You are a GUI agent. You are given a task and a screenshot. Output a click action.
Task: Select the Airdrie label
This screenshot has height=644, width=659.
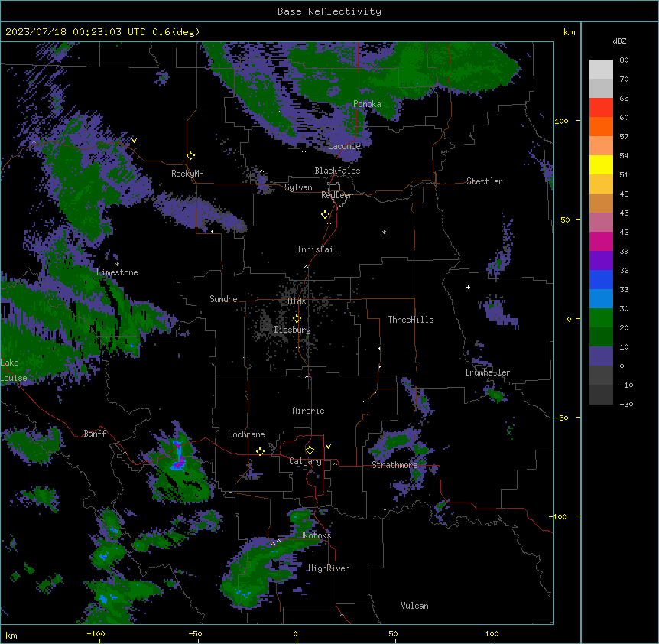pos(309,411)
